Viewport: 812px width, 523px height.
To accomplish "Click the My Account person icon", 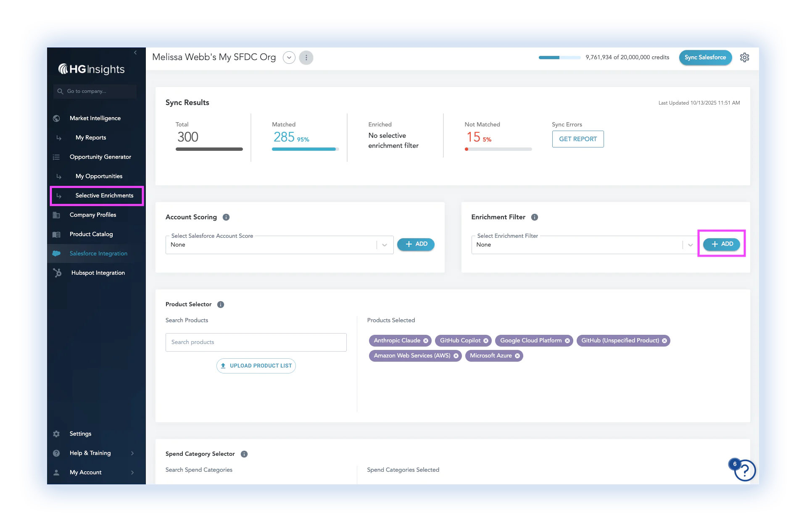I will [56, 473].
